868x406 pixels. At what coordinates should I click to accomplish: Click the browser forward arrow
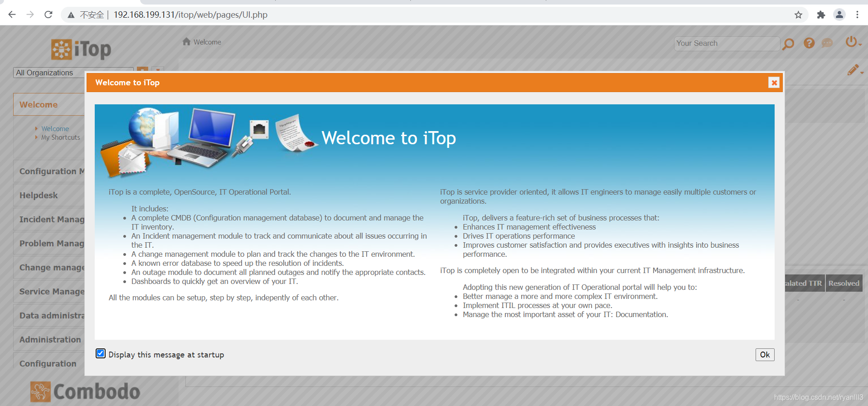click(30, 15)
